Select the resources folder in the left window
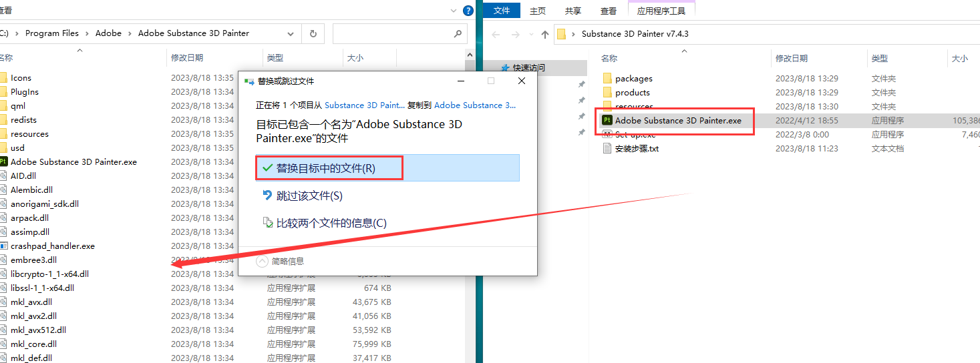 (x=29, y=134)
